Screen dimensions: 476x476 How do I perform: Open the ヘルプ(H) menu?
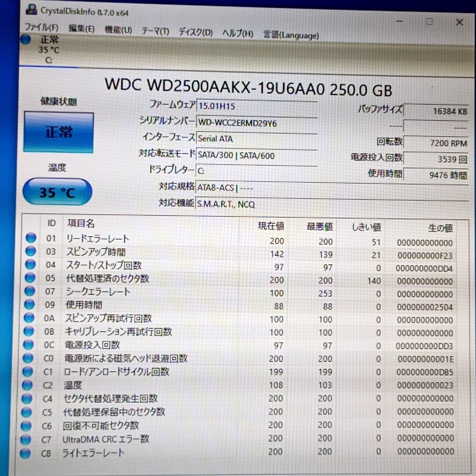coord(238,33)
